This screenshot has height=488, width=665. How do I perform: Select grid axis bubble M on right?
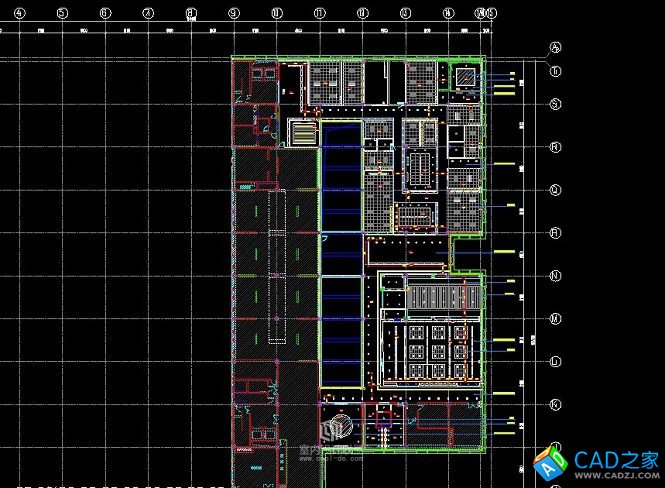point(555,319)
